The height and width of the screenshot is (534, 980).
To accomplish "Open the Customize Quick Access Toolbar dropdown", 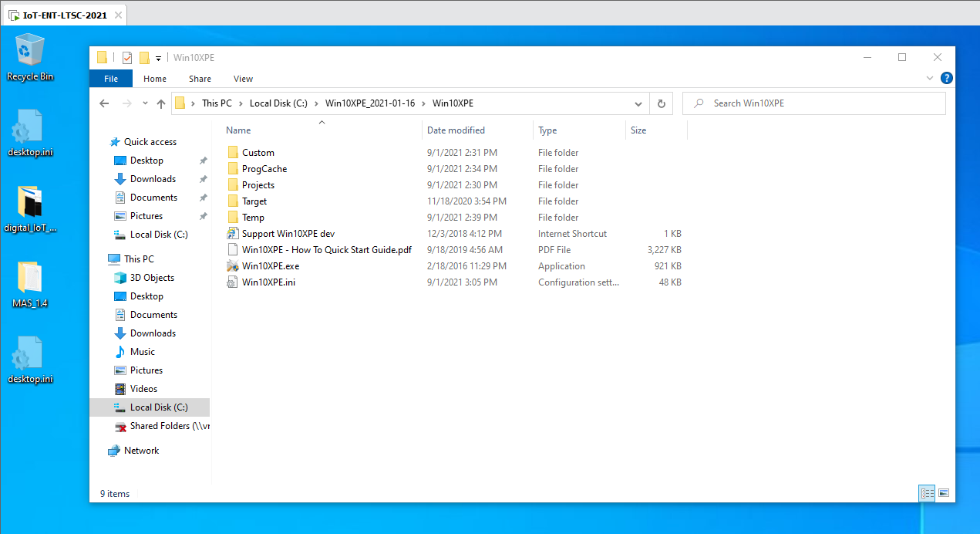I will [158, 58].
